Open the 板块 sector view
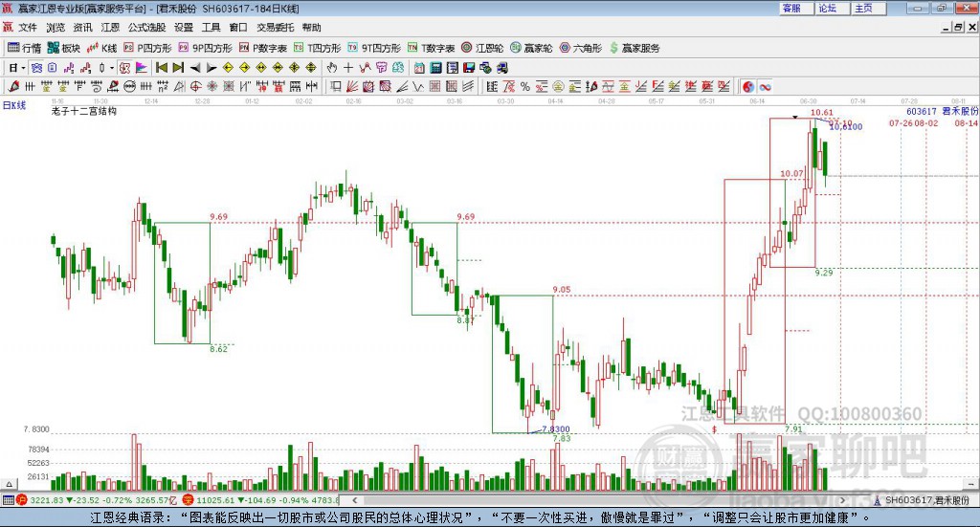The height and width of the screenshot is (527, 980). coord(64,48)
